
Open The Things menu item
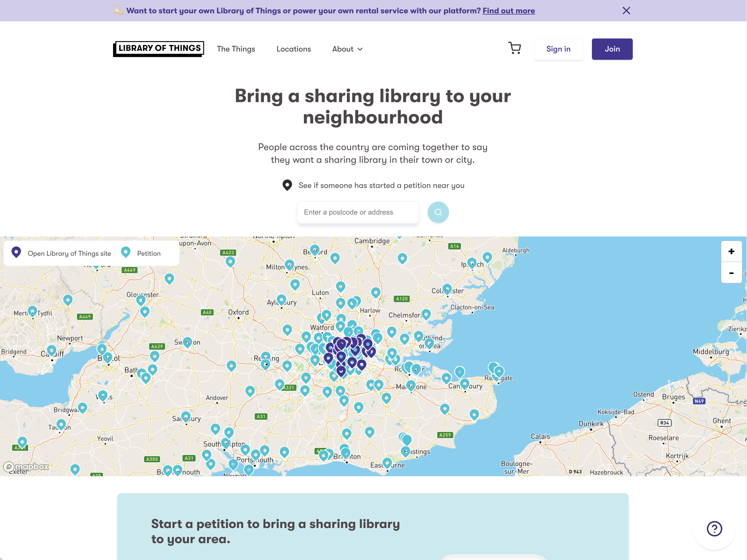(x=236, y=49)
